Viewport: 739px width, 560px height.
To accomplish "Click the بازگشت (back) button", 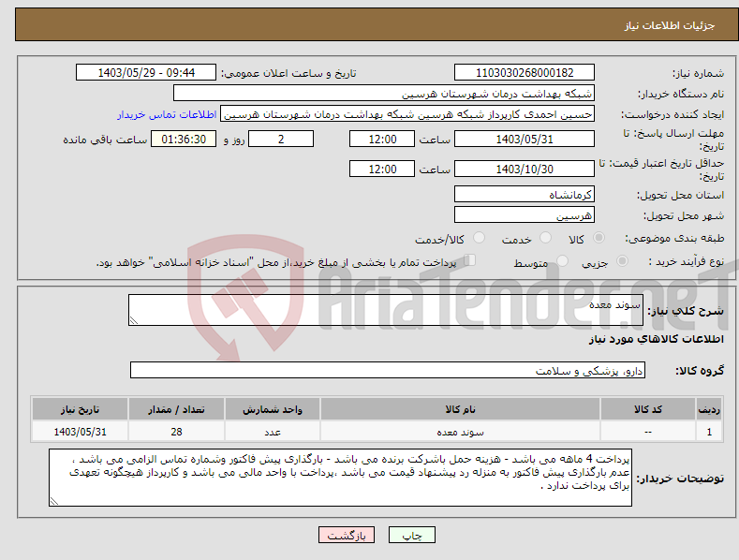I will [347, 535].
